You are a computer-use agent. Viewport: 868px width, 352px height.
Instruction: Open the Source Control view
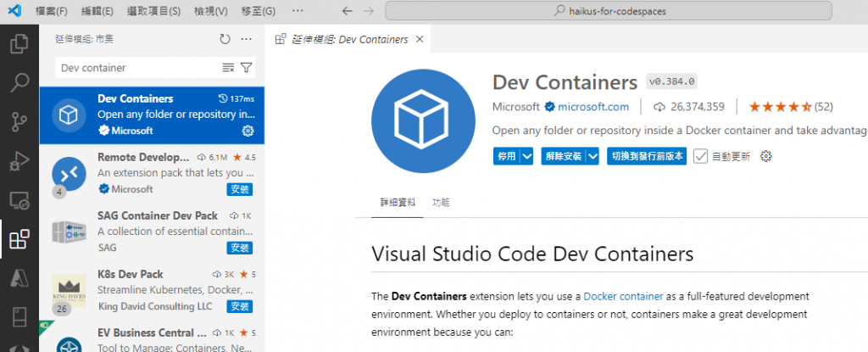pos(19,122)
